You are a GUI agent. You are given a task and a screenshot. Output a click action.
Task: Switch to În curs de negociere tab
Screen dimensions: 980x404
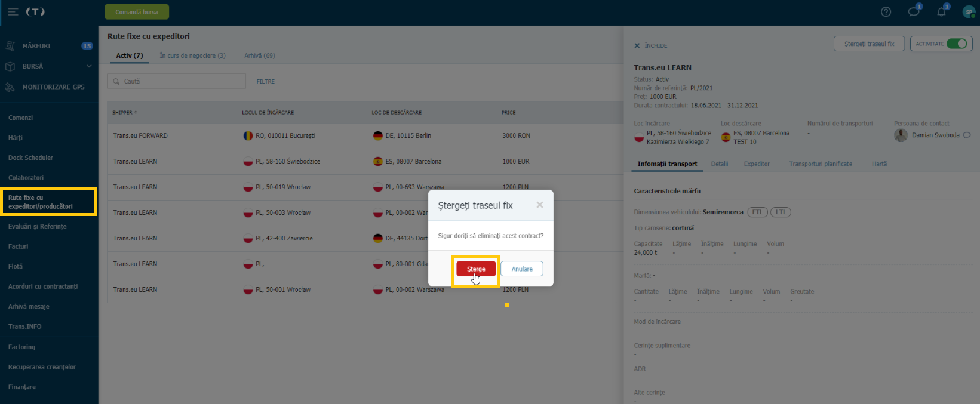tap(192, 55)
